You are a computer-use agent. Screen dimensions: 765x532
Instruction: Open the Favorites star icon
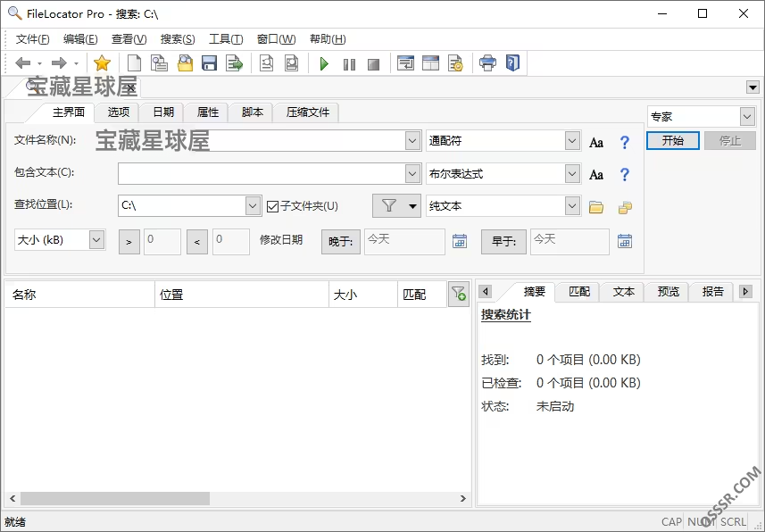click(x=102, y=63)
